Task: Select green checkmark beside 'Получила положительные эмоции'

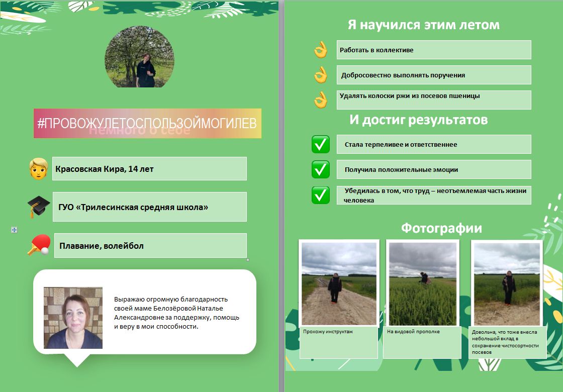Action: point(321,170)
